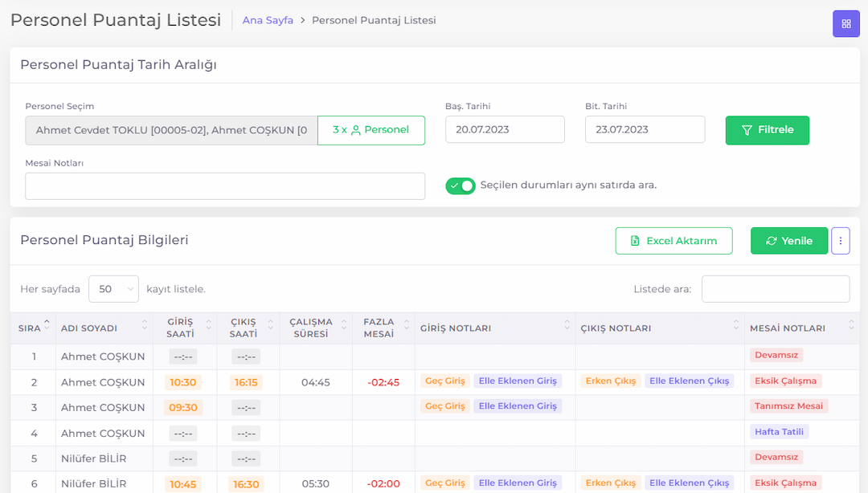The image size is (868, 493).
Task: Sort by GİRİŞ SAATİ column arrows
Action: pyautogui.click(x=209, y=325)
